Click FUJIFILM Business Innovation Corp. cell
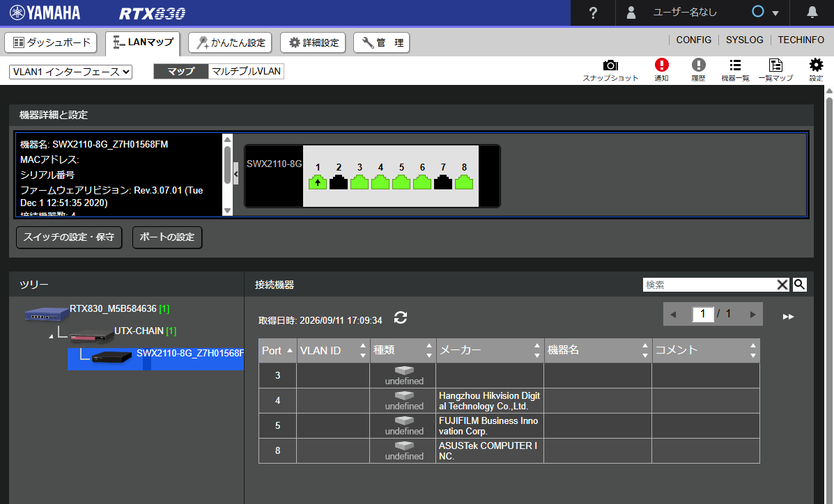This screenshot has width=834, height=504. click(x=490, y=426)
